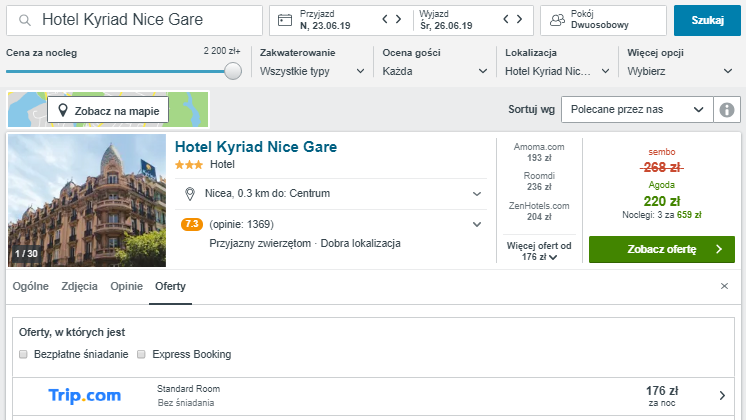Close the offers panel

pos(724,286)
